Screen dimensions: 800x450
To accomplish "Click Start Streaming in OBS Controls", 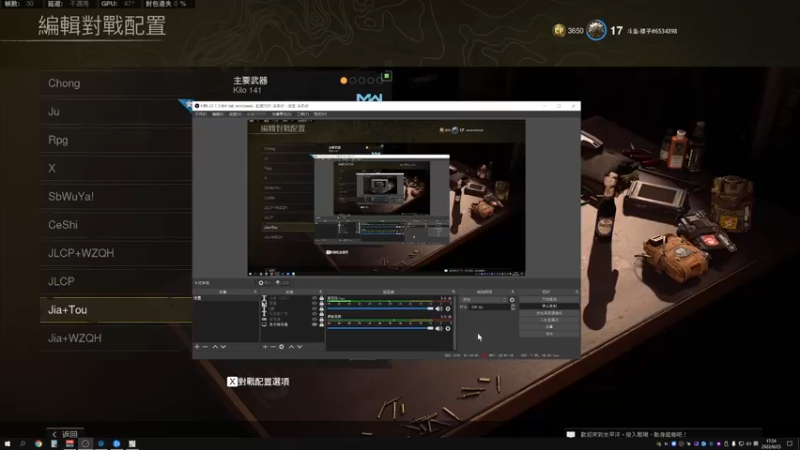I will tap(549, 299).
